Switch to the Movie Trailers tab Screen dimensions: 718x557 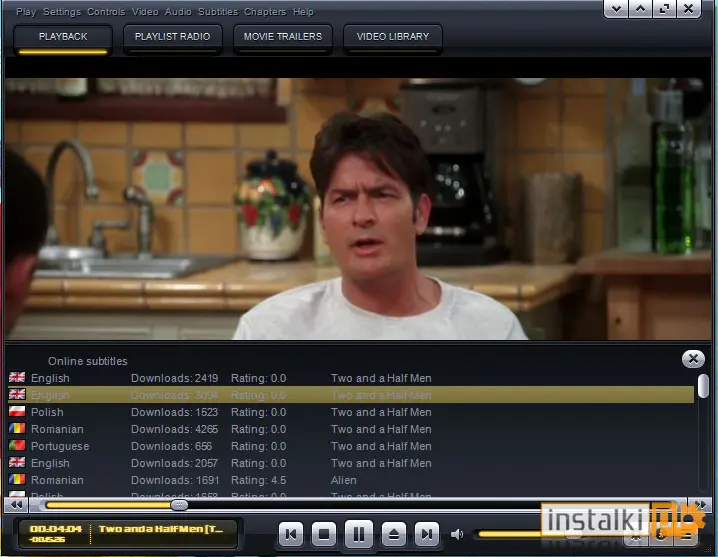(x=283, y=39)
